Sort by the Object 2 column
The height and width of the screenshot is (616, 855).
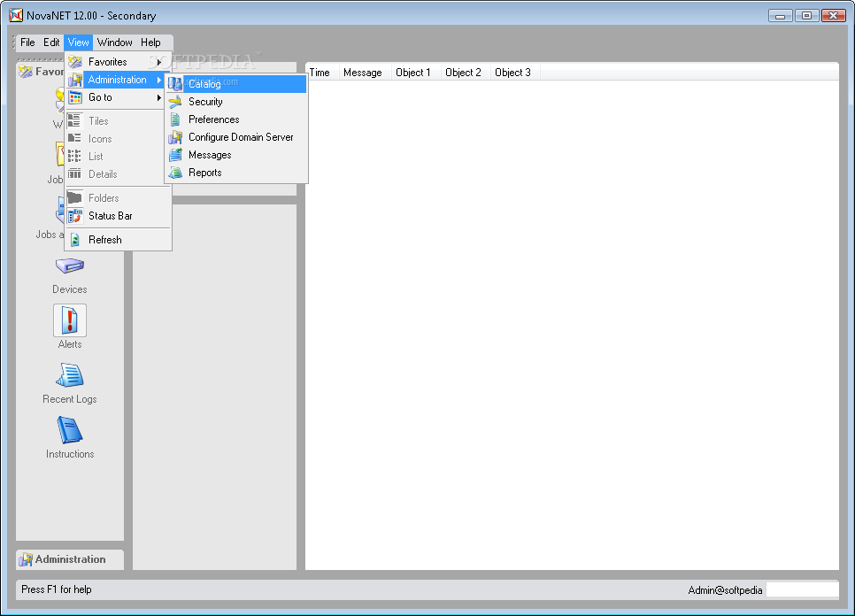pyautogui.click(x=466, y=73)
